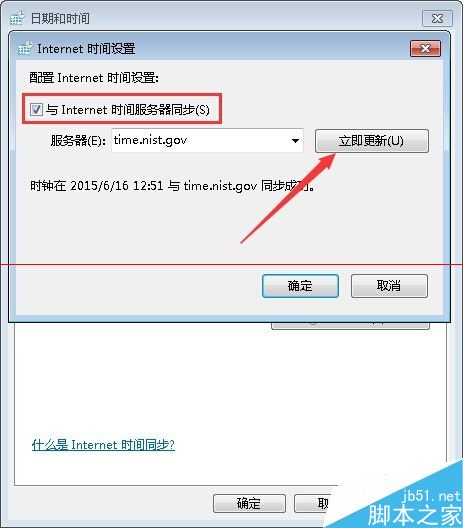Click the 立即更新(U) button
This screenshot has width=463, height=528.
(x=372, y=141)
